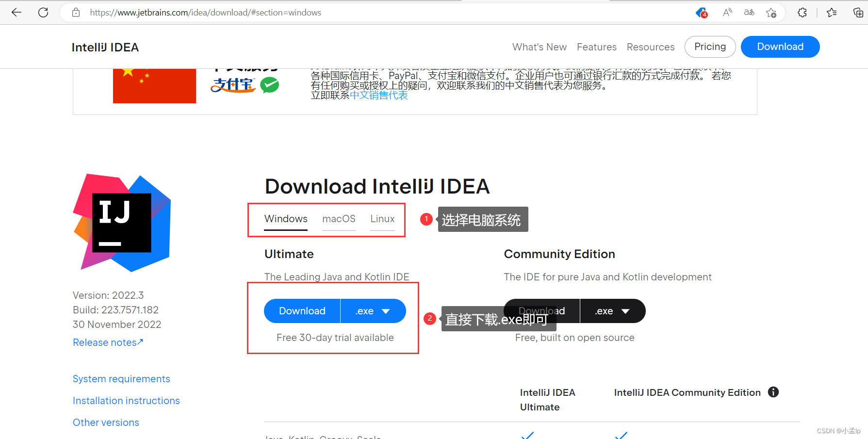Image resolution: width=868 pixels, height=439 pixels.
Task: Click the Community Edition heading
Action: pyautogui.click(x=559, y=254)
